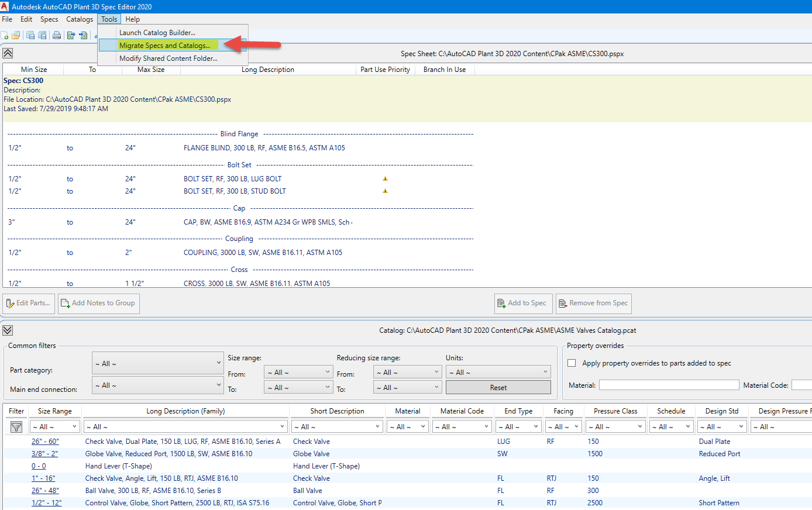
Task: Enable apply property overrides checkbox
Action: coord(572,363)
